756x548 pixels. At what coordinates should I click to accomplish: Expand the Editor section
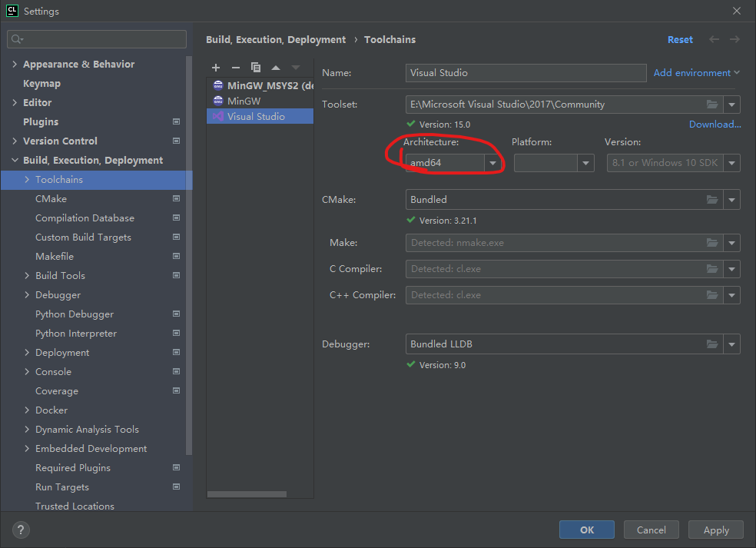tap(15, 102)
